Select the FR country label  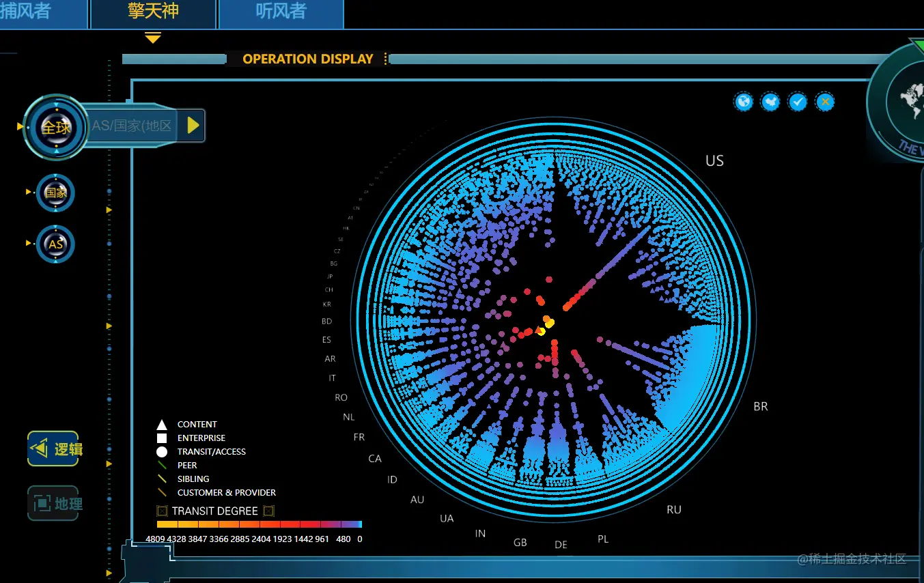[x=359, y=438]
